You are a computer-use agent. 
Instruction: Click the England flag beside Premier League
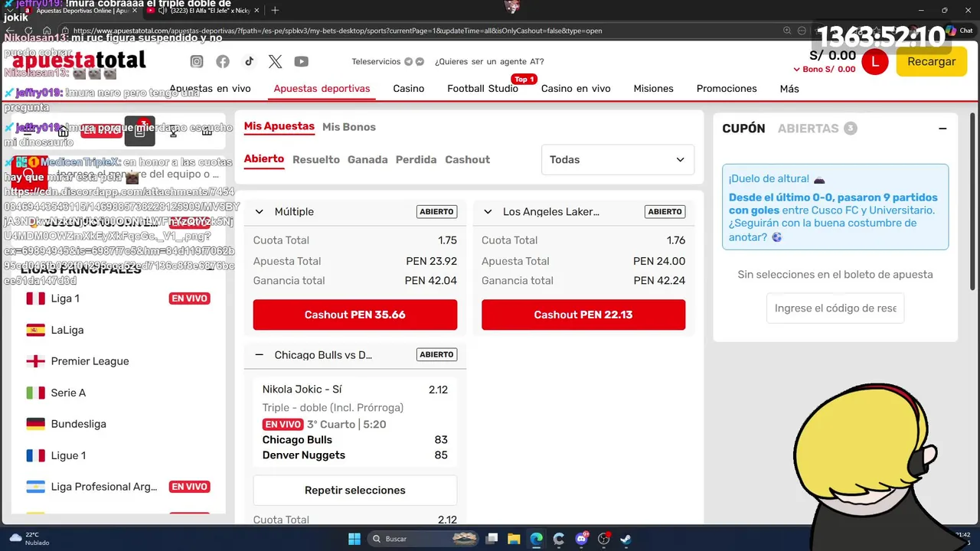coord(35,361)
